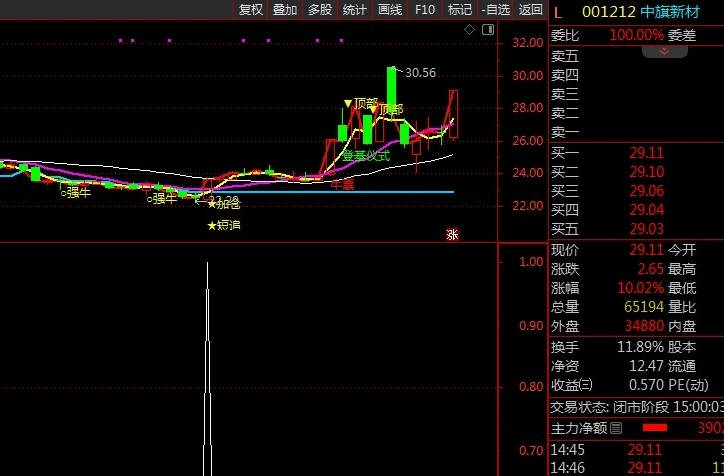Click the 买四 price 29.04
Viewport: 724px width, 476px height.
pyautogui.click(x=647, y=210)
